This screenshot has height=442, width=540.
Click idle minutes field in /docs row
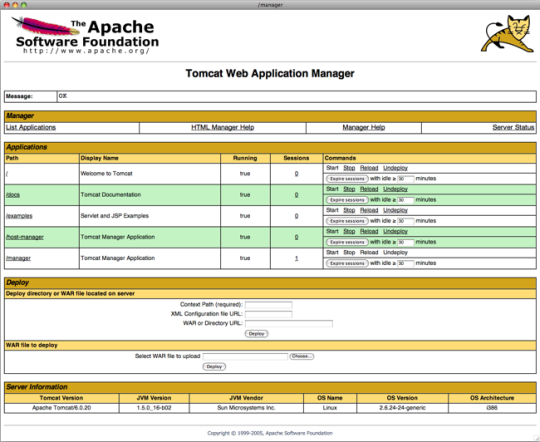[405, 200]
